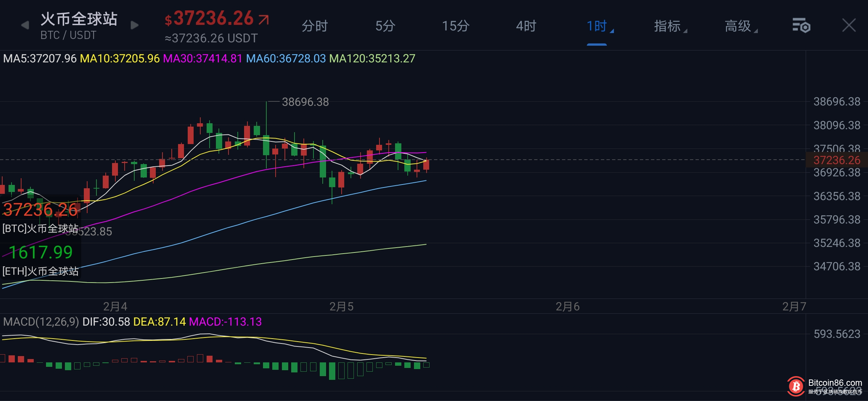Image resolution: width=868 pixels, height=401 pixels.
Task: Click the current price 37236.26 axis tag
Action: (x=836, y=160)
